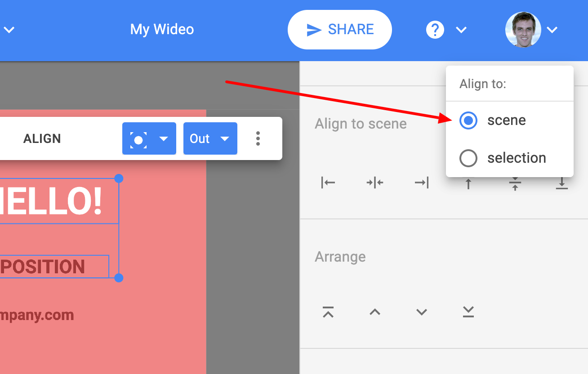Align selection to bottom

pos(561,183)
